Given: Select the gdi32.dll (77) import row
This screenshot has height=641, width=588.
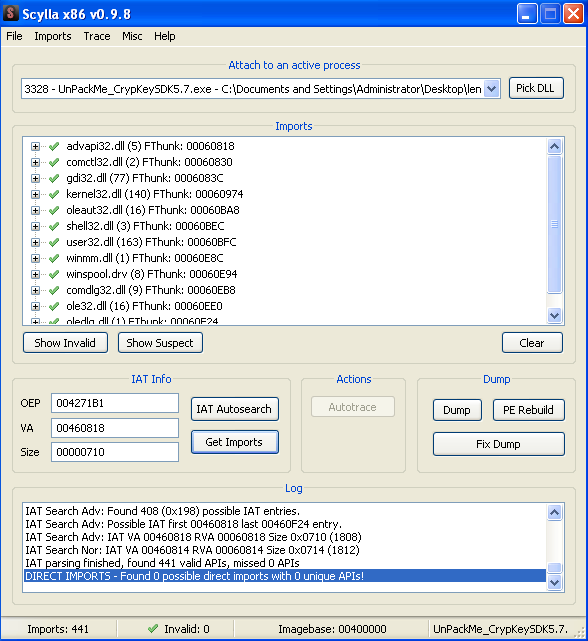Looking at the screenshot, I should point(145,178).
